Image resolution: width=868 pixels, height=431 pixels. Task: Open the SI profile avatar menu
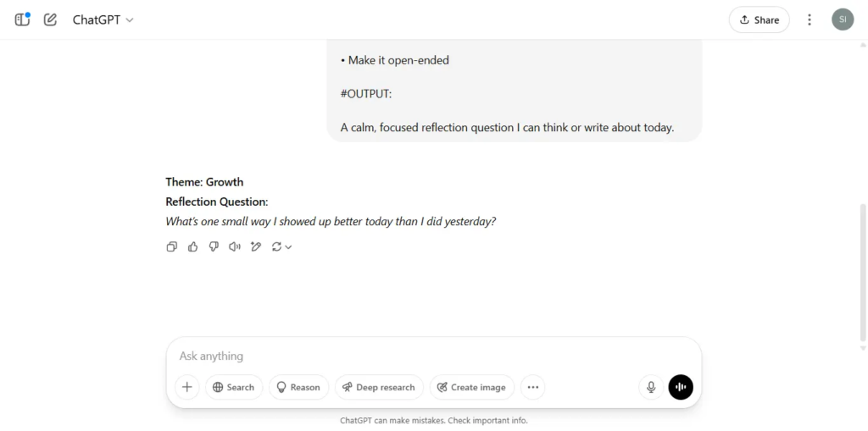843,19
